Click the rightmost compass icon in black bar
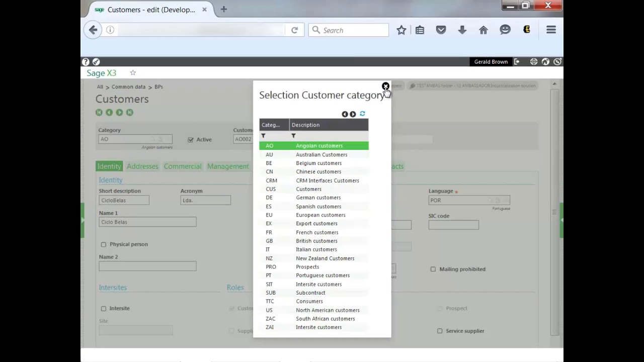 pos(557,62)
